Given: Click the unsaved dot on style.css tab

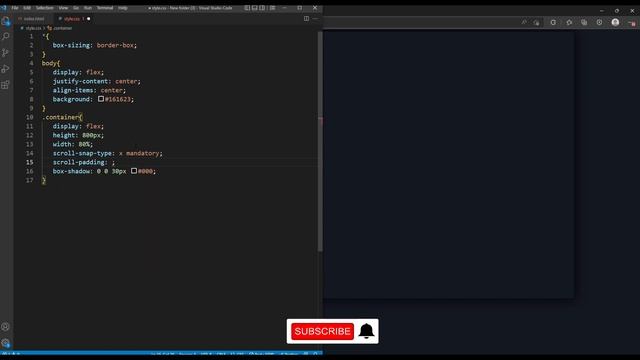Looking at the screenshot, I should coord(89,19).
